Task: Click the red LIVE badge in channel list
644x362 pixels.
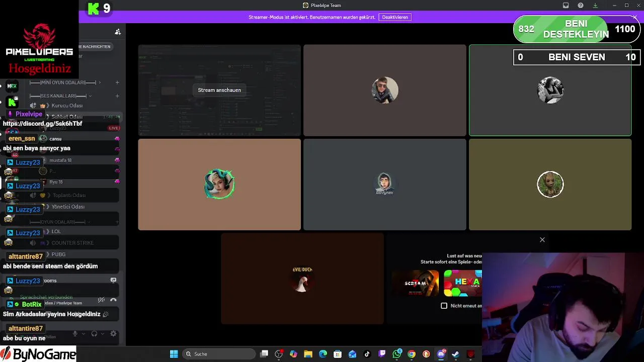Action: point(114,128)
